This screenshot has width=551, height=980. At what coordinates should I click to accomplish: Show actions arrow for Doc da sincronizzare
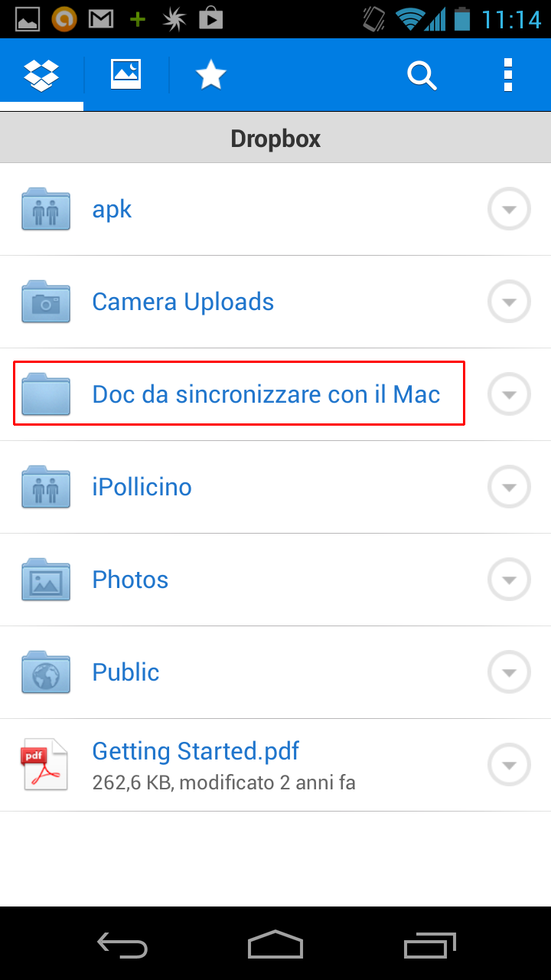509,394
